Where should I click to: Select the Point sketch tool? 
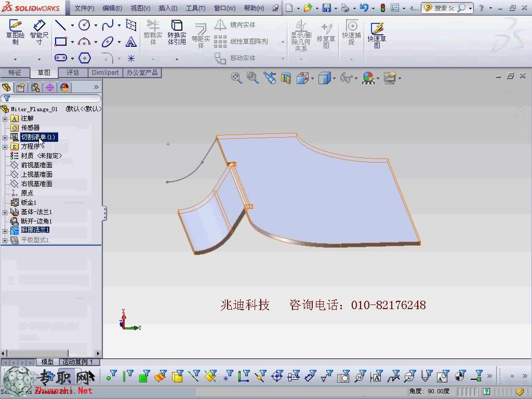(x=131, y=58)
